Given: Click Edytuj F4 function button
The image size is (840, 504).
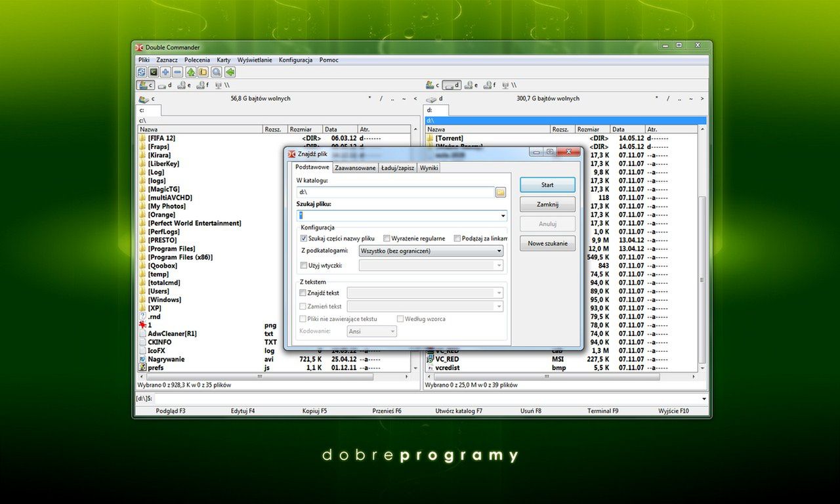Looking at the screenshot, I should click(243, 411).
